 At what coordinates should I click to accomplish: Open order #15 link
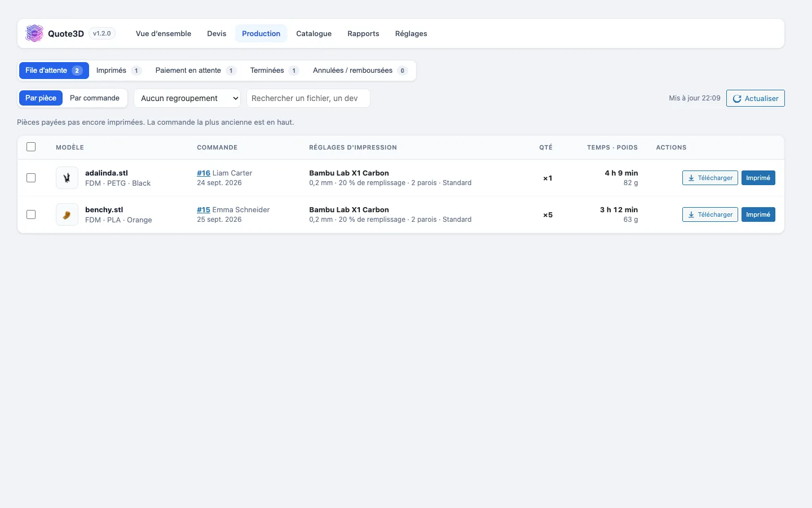[204, 210]
